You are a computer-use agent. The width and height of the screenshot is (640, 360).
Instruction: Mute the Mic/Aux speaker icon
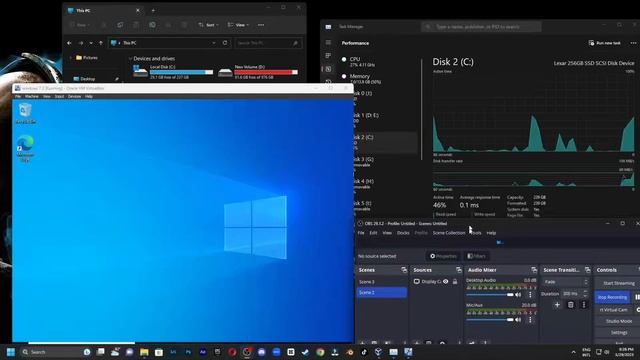tap(518, 320)
